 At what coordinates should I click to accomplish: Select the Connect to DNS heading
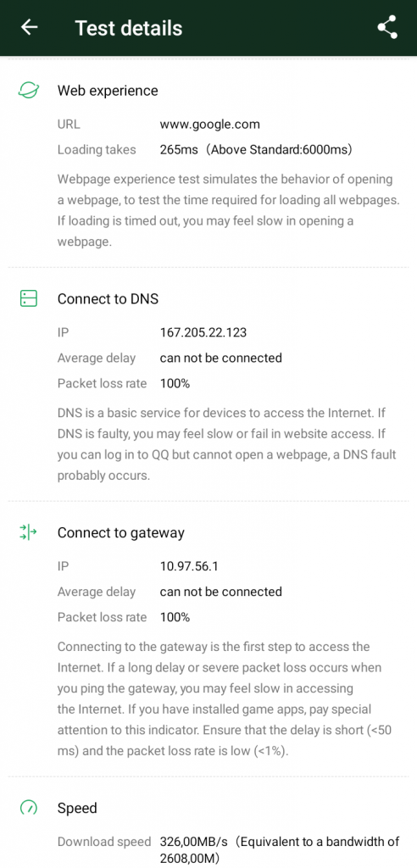click(x=108, y=299)
